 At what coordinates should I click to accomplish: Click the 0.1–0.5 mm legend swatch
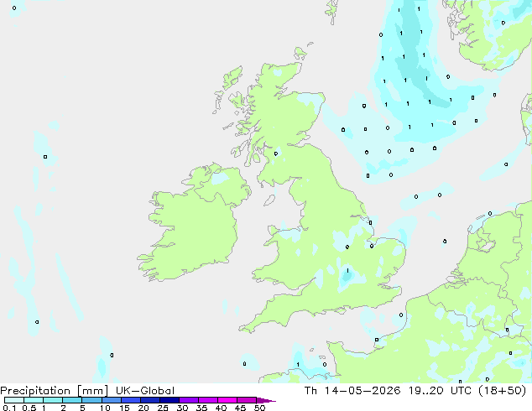coord(14,400)
